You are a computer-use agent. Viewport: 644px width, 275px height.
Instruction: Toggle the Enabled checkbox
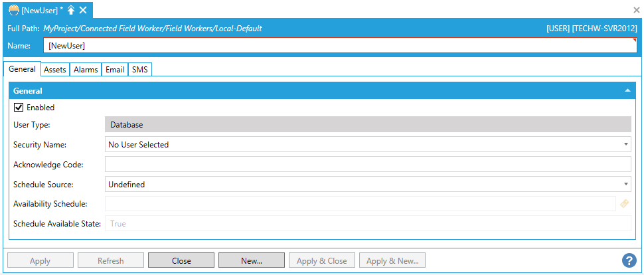pos(19,108)
